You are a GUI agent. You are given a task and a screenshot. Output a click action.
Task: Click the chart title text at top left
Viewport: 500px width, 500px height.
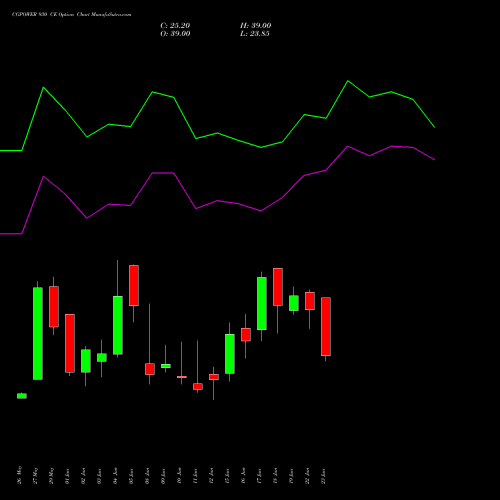72,15
